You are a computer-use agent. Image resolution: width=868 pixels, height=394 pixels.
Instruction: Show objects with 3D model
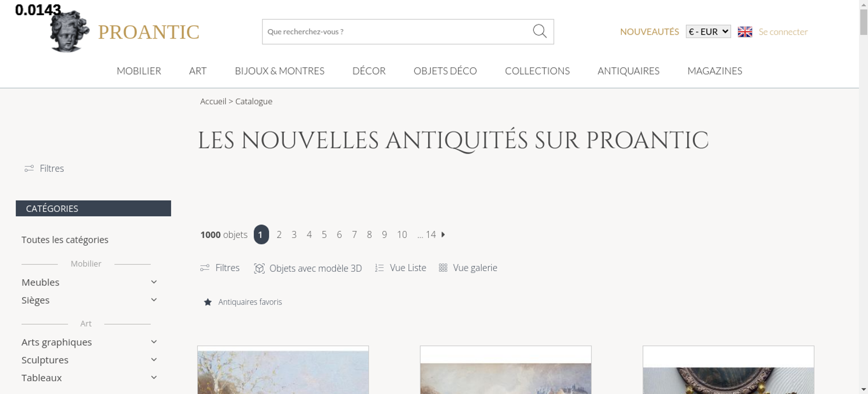[x=308, y=268]
